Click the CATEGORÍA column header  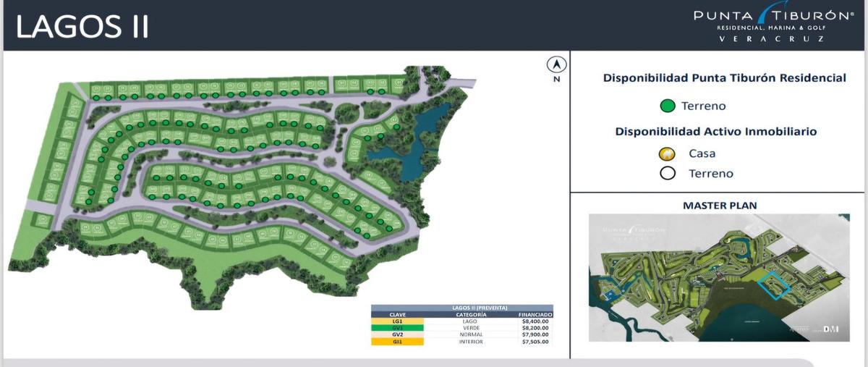pos(471,315)
